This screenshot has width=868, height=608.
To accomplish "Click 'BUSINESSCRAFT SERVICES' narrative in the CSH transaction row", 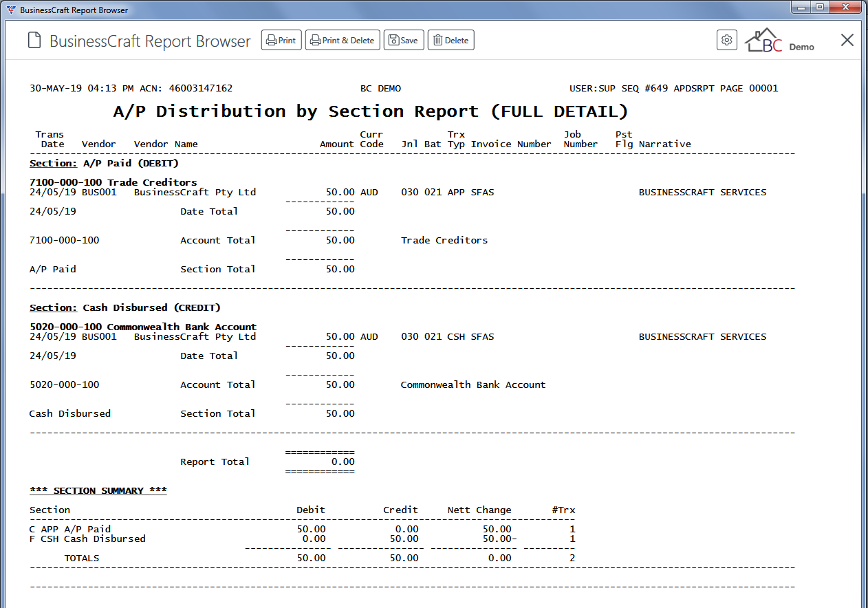I will [703, 337].
